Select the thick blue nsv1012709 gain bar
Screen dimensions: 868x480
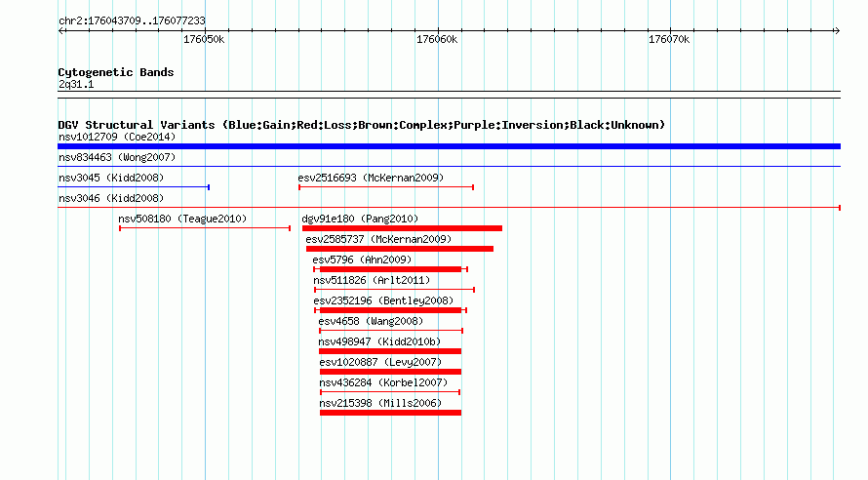click(449, 146)
